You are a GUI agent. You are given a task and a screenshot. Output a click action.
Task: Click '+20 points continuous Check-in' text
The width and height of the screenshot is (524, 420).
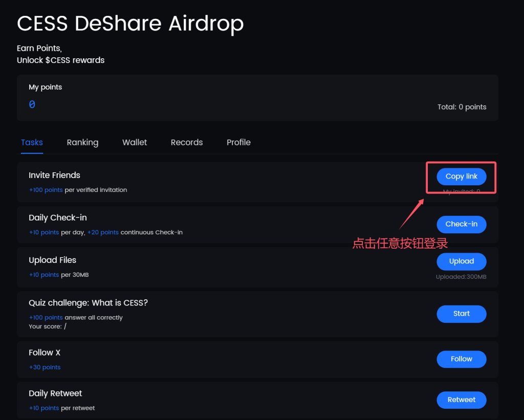[x=135, y=232]
